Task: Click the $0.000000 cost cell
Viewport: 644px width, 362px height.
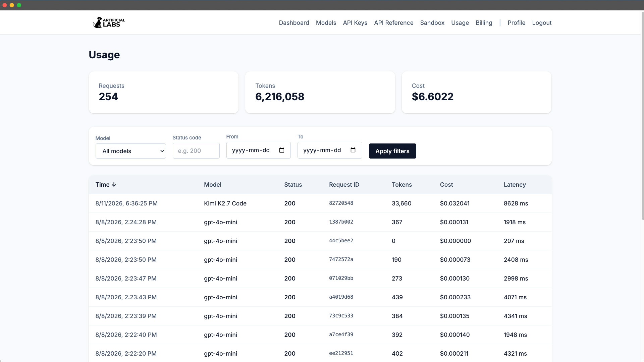Action: tap(455, 241)
